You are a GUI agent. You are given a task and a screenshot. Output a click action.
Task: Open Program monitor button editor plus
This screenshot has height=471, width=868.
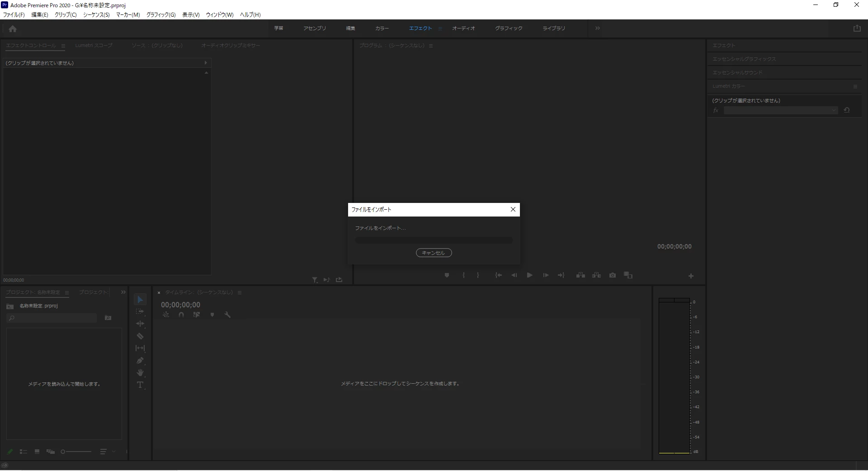pyautogui.click(x=691, y=276)
